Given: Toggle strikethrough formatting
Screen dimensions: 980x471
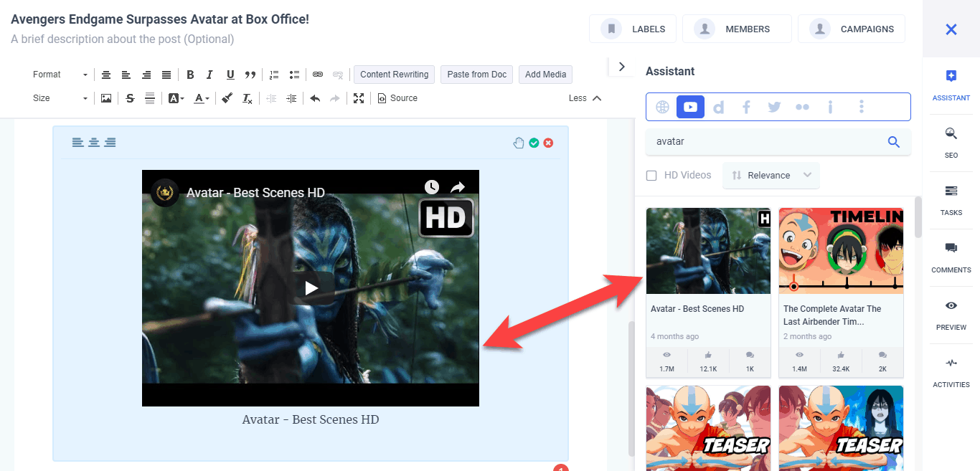Looking at the screenshot, I should pos(130,98).
